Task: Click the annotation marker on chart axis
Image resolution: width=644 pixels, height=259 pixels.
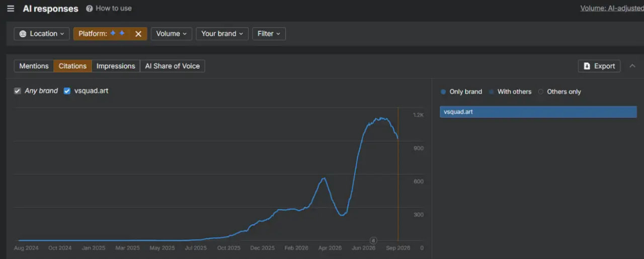Action: click(x=373, y=240)
